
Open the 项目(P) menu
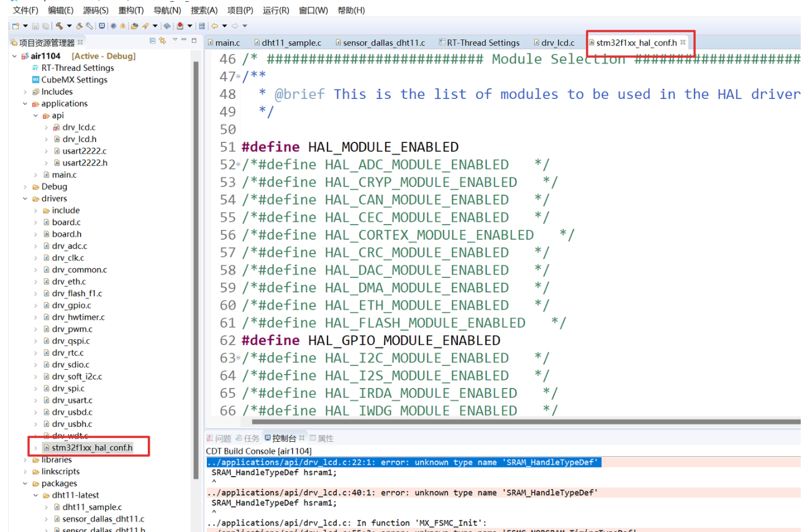point(240,11)
